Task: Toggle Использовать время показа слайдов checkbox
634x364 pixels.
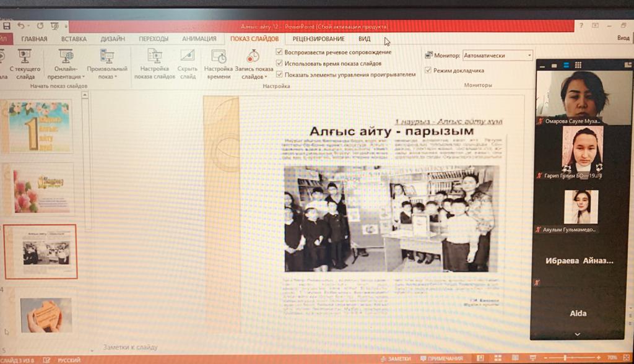Action: coord(279,63)
